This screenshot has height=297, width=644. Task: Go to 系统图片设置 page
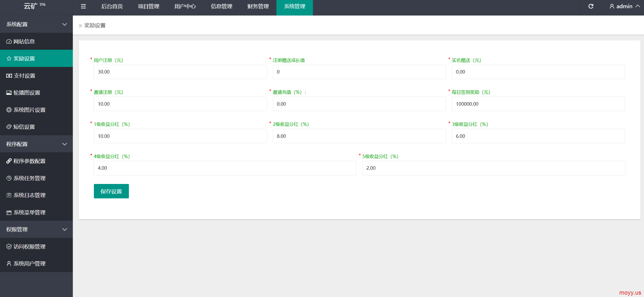pyautogui.click(x=36, y=110)
